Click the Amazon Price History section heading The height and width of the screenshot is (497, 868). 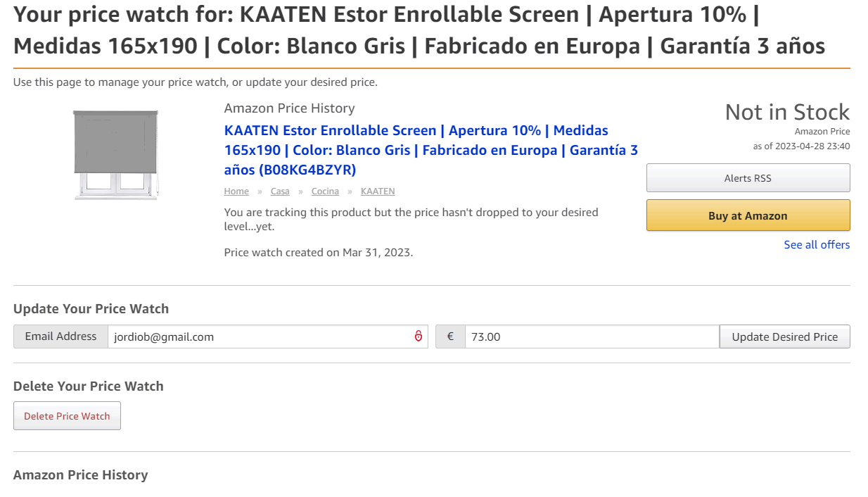point(81,475)
